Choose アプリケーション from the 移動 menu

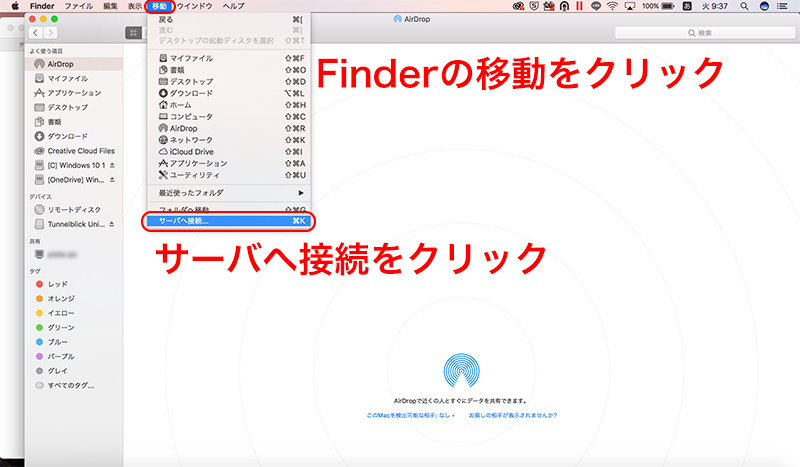point(229,163)
